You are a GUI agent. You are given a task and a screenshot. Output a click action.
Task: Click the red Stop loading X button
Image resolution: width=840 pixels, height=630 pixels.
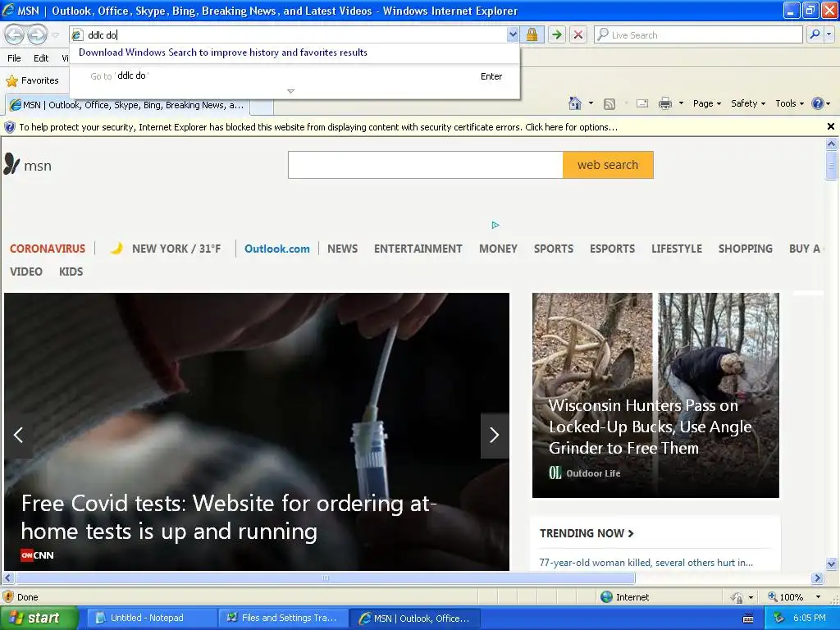coord(578,34)
